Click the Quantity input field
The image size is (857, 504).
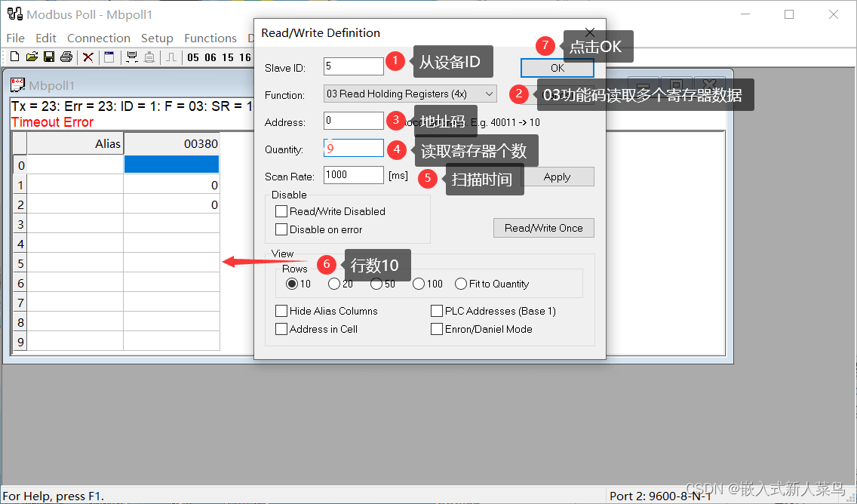click(x=354, y=148)
